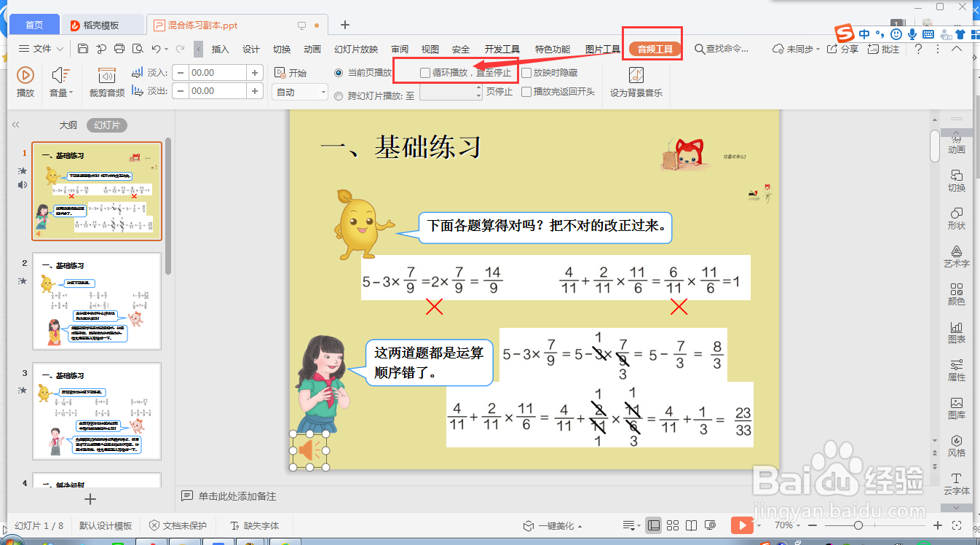Start slideshow from the status bar play icon
Screen dimensions: 980x545
pos(742,524)
